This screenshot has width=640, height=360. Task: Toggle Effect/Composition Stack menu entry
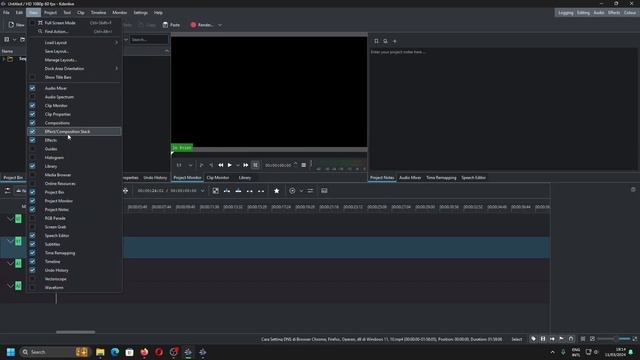coord(74,131)
